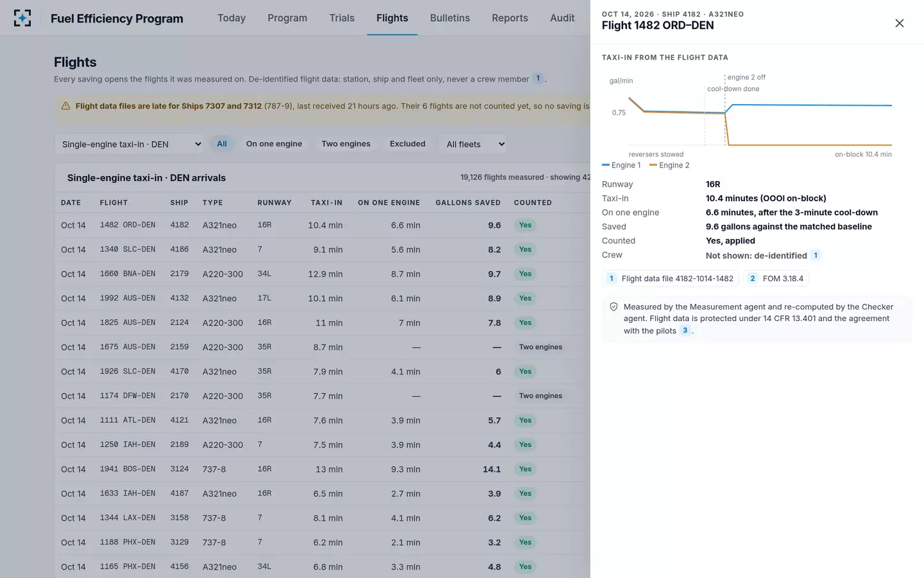This screenshot has width=924, height=578.
Task: Open flight row 1340 SLC-DEN
Action: tap(322, 250)
